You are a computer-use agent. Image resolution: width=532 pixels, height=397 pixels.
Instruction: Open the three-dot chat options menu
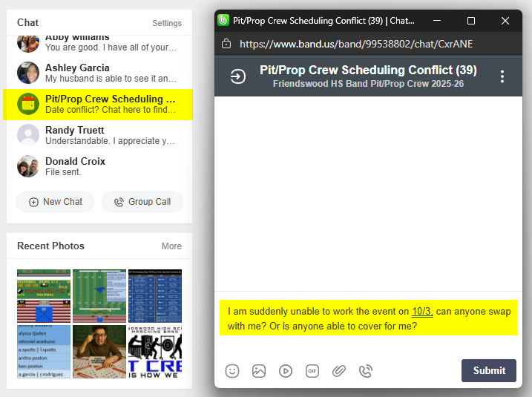point(502,76)
